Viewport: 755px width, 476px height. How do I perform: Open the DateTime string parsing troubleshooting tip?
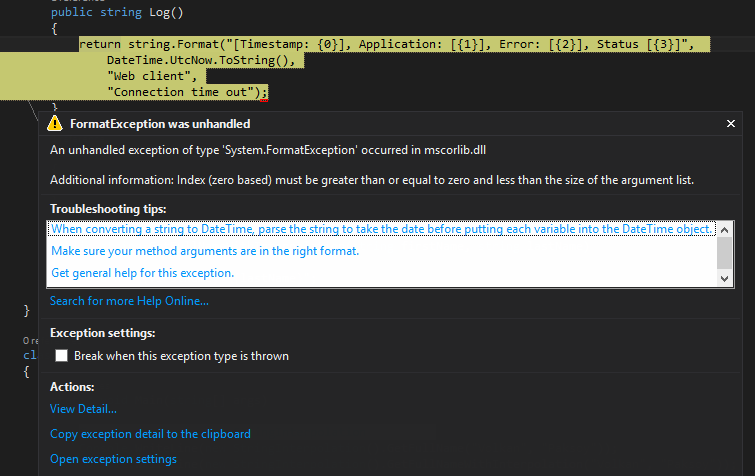(381, 229)
